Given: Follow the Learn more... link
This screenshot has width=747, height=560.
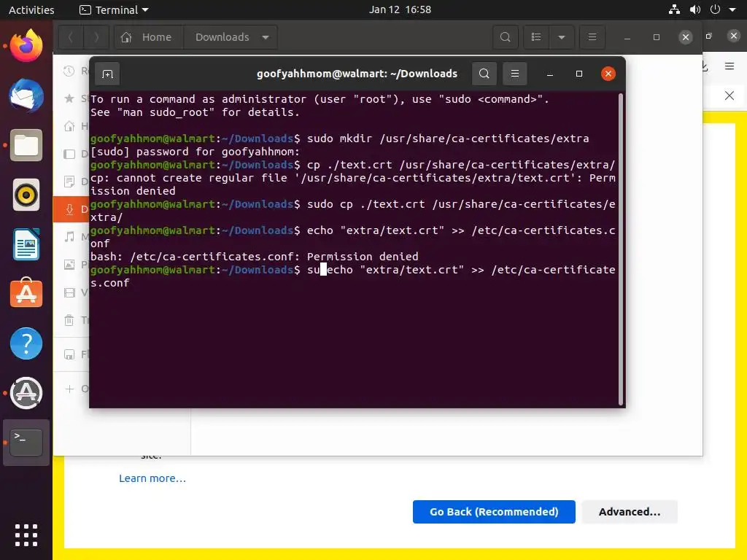Looking at the screenshot, I should (x=152, y=478).
